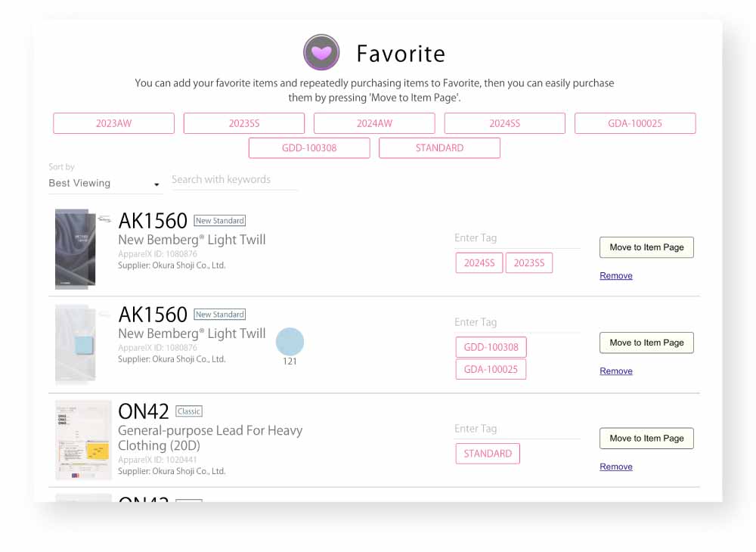Remove ON42 from favorites

pos(615,467)
